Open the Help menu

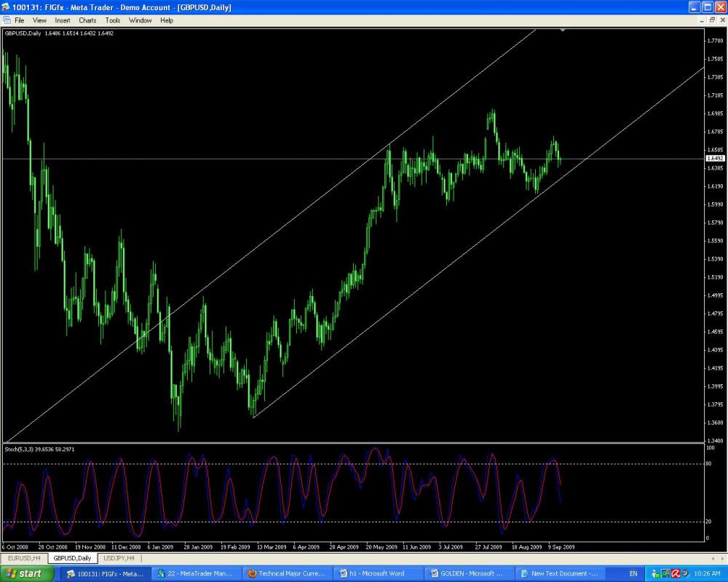(167, 20)
